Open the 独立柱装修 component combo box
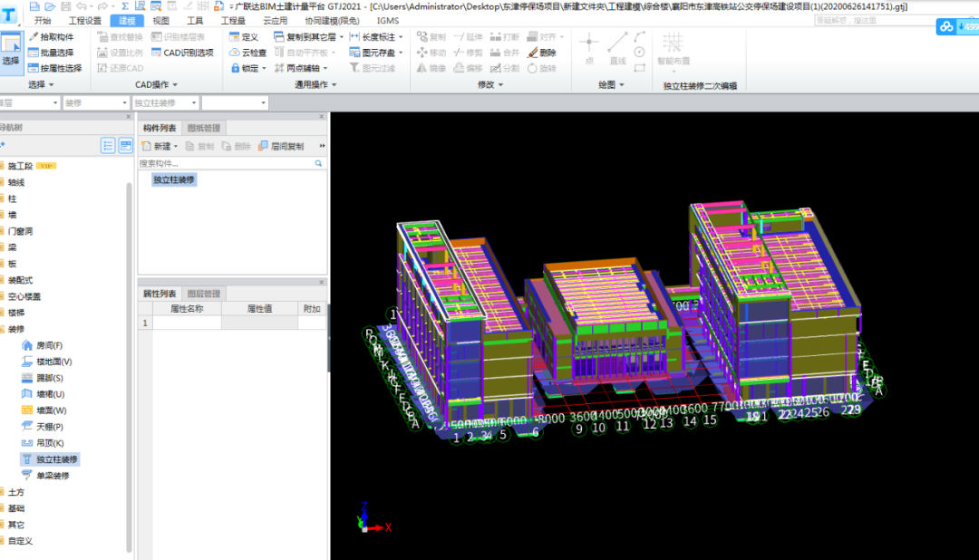The width and height of the screenshot is (979, 560). click(166, 102)
